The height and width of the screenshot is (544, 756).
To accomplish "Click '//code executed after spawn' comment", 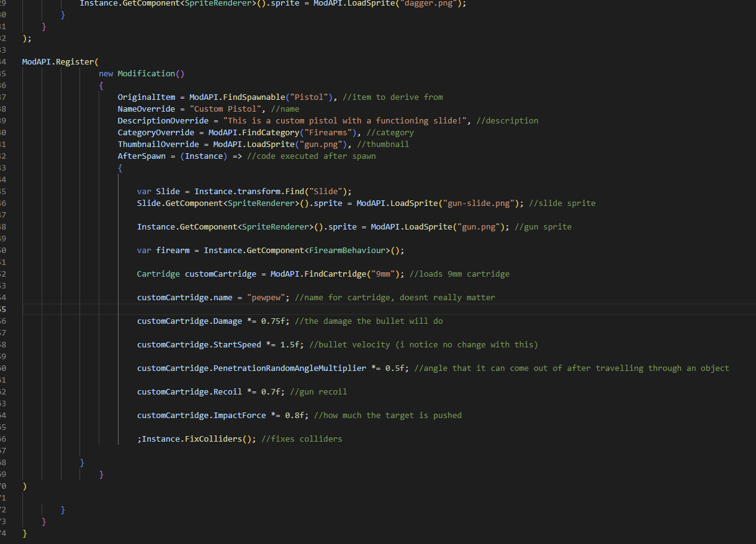I will pyautogui.click(x=311, y=156).
